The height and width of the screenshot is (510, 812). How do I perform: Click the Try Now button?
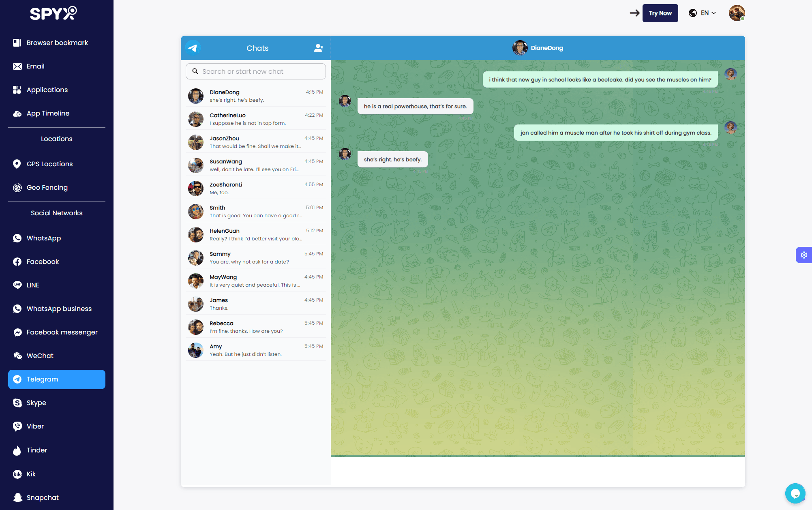click(660, 13)
